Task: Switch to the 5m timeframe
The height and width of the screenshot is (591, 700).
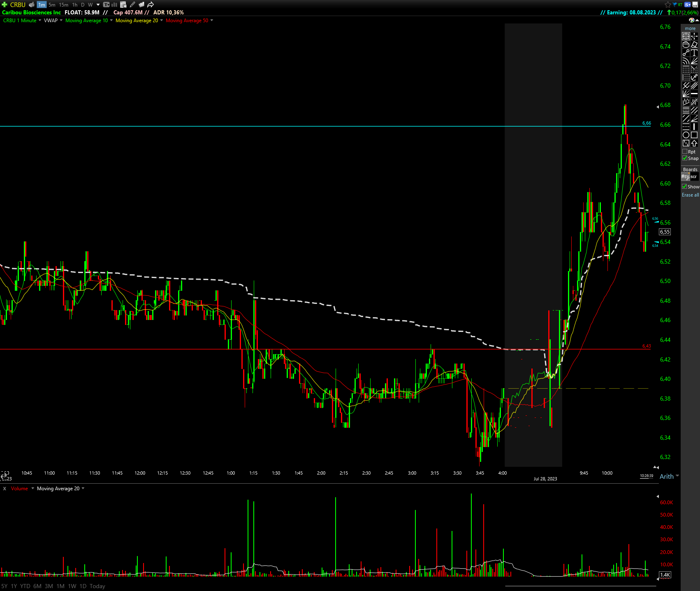Action: point(52,5)
